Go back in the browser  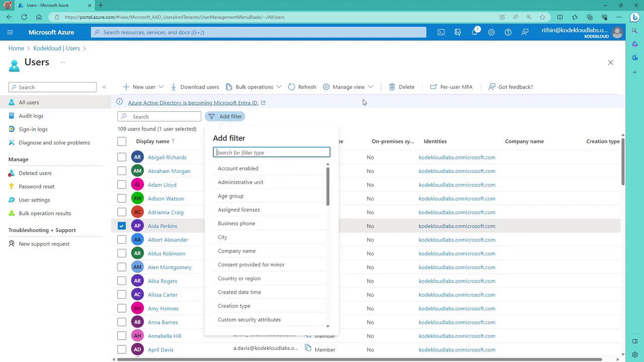pos(10,17)
